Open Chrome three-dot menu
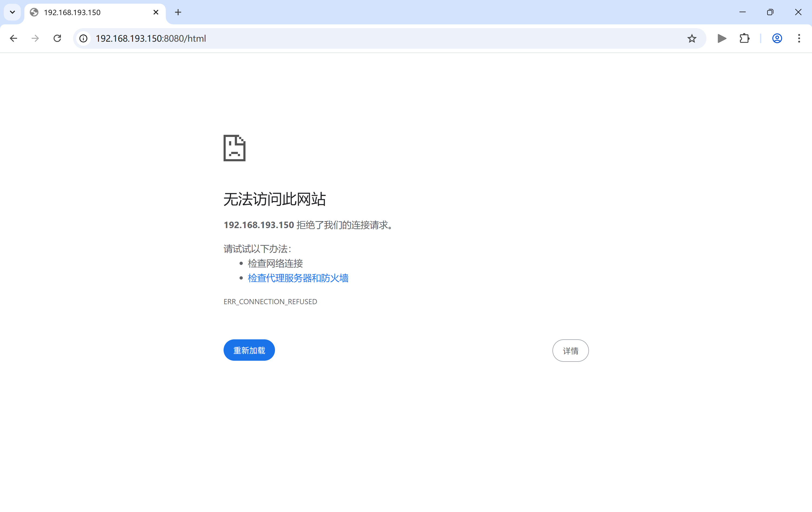812x512 pixels. pyautogui.click(x=799, y=38)
